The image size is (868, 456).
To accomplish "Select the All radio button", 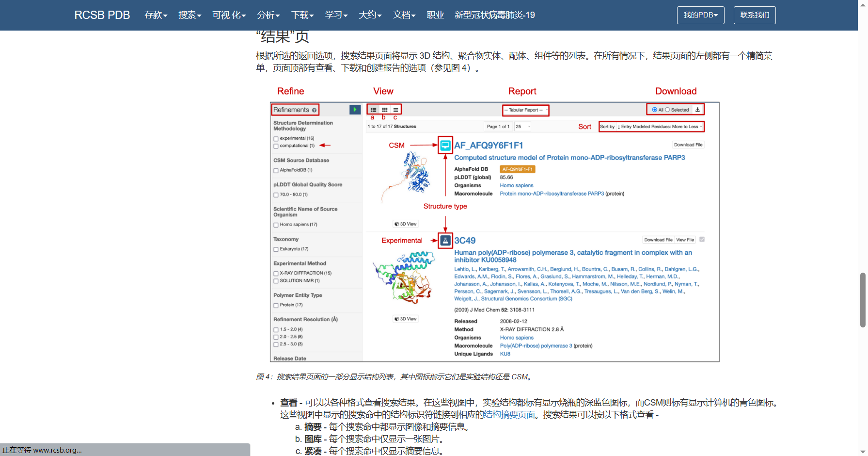I will pos(655,110).
